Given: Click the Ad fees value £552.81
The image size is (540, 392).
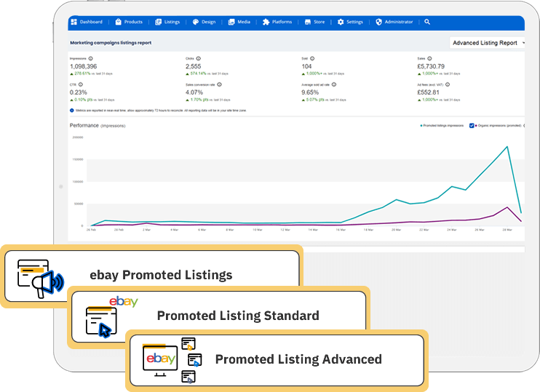Looking at the screenshot, I should 428,92.
